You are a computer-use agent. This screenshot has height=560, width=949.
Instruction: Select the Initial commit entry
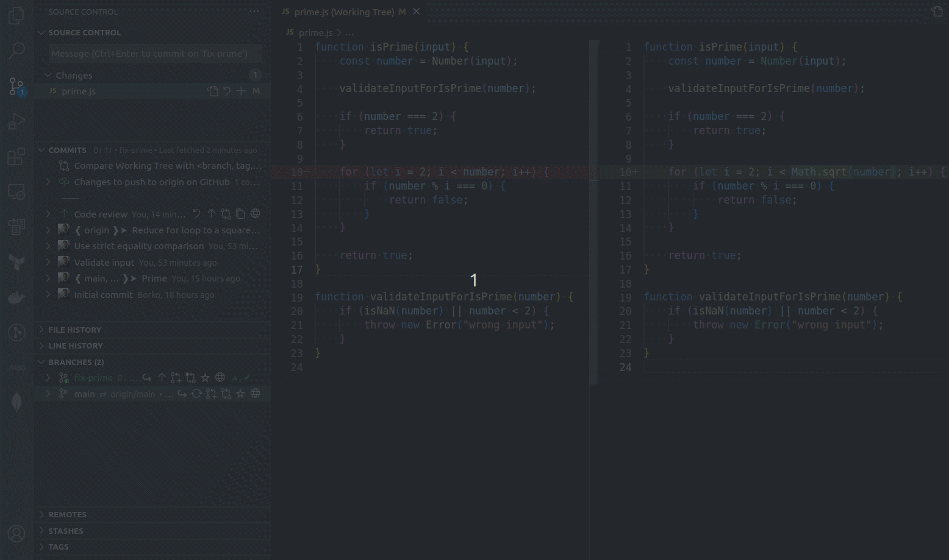coord(152,294)
